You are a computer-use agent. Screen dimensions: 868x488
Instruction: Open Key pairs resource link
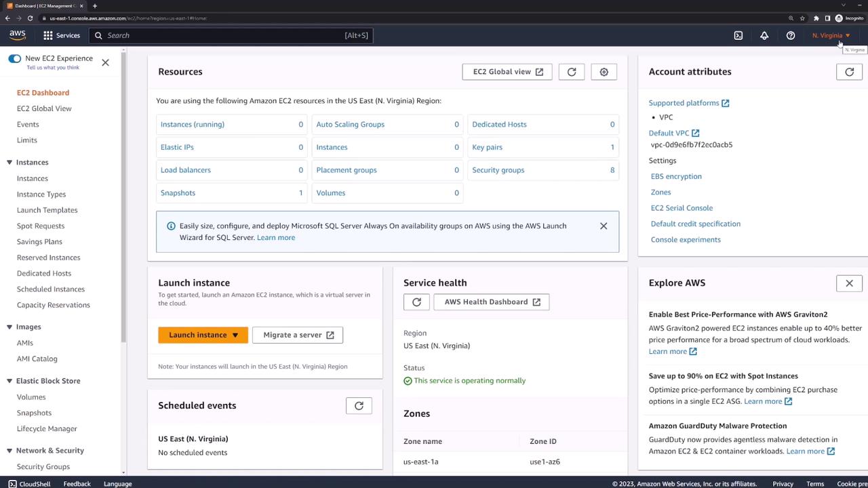point(487,147)
